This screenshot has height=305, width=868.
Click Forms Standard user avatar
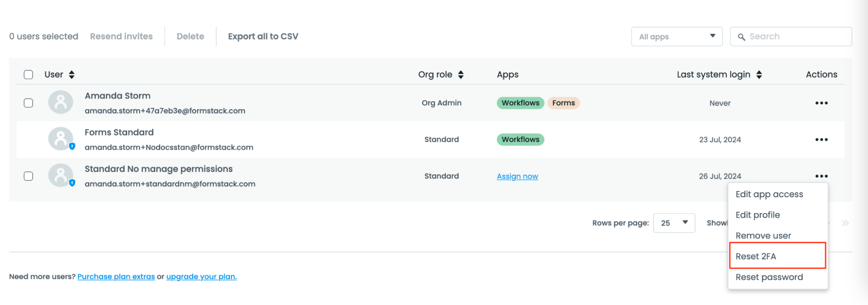point(60,139)
